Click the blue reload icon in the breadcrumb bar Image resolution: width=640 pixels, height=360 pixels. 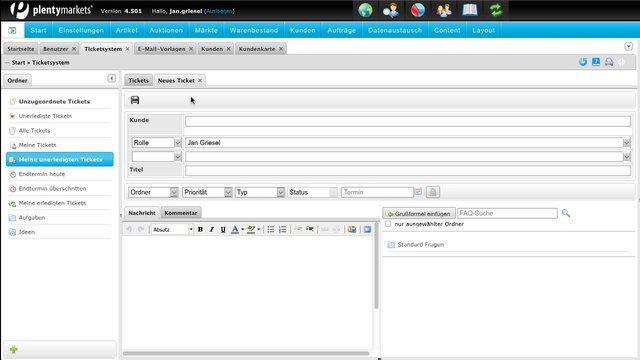point(583,62)
